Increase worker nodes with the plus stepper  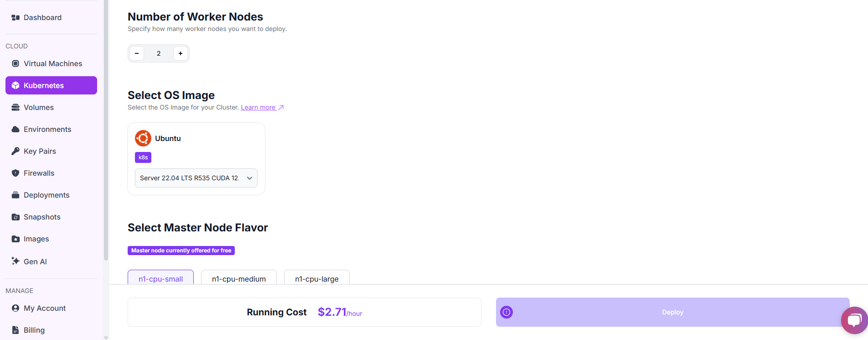coord(181,53)
